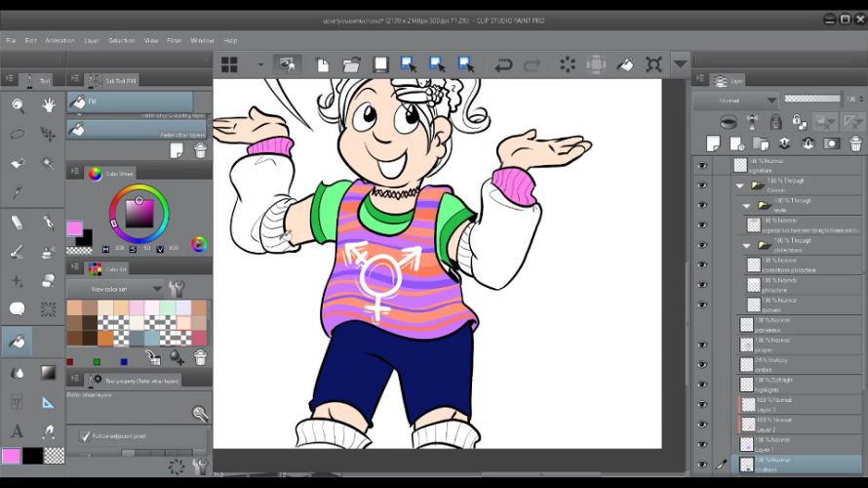The height and width of the screenshot is (488, 868).
Task: Open the Filter menu
Action: [x=174, y=40]
